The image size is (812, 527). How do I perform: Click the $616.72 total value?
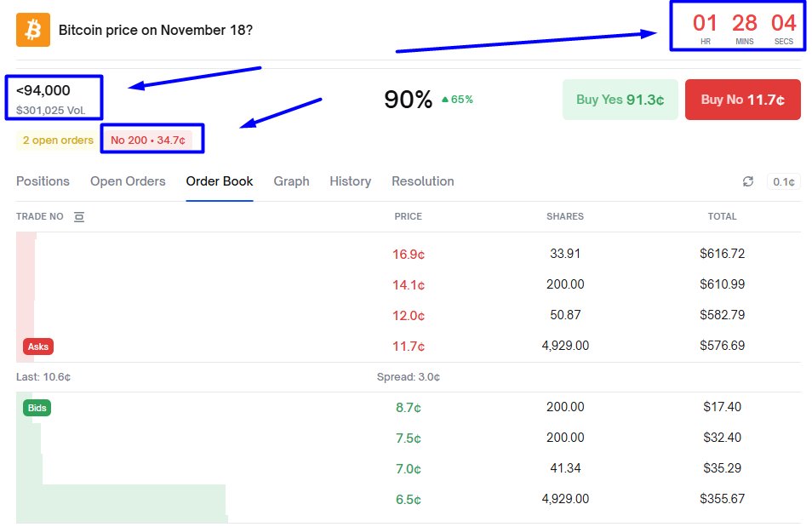[722, 254]
